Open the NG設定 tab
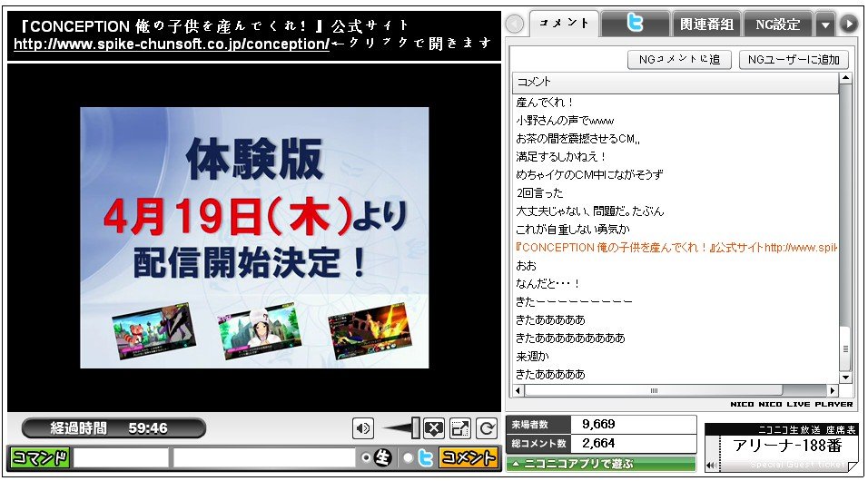Screen dimensions: 868x481 pos(778,24)
